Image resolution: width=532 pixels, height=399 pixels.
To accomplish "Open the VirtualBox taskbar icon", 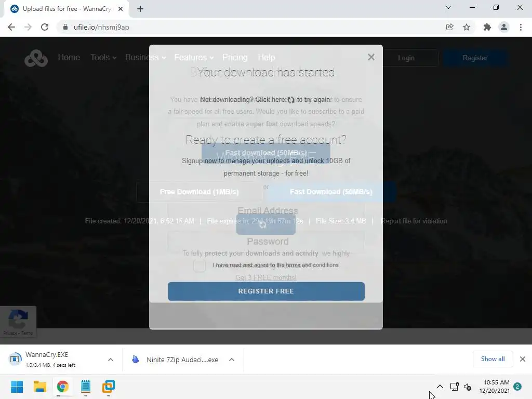I will (109, 387).
